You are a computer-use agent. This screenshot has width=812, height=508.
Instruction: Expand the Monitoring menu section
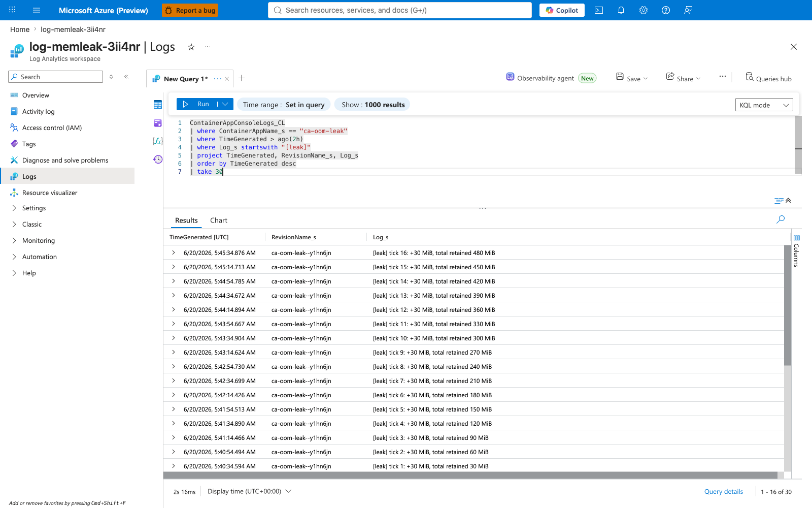click(x=14, y=240)
